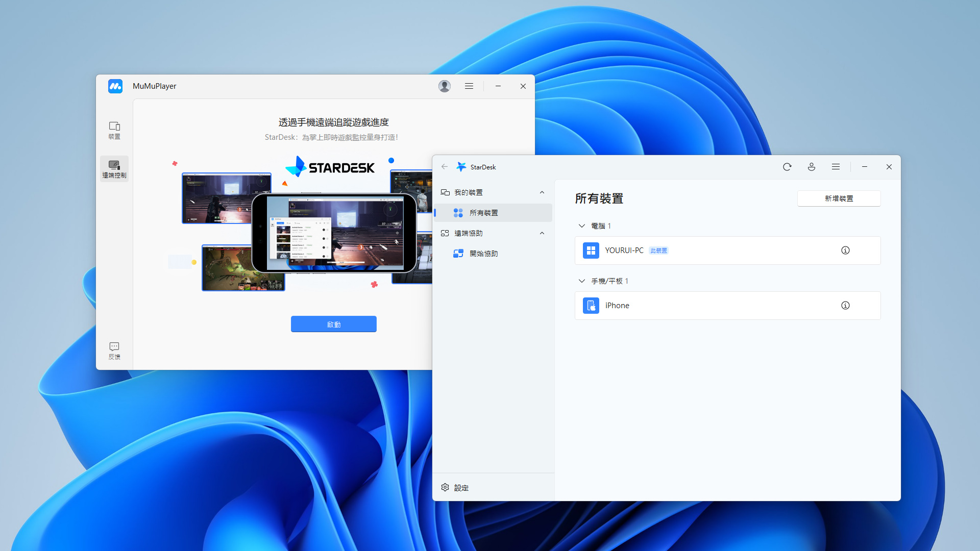The width and height of the screenshot is (980, 551).
Task: Click the 此裝置 tag on YOURUI-PC
Action: point(658,251)
